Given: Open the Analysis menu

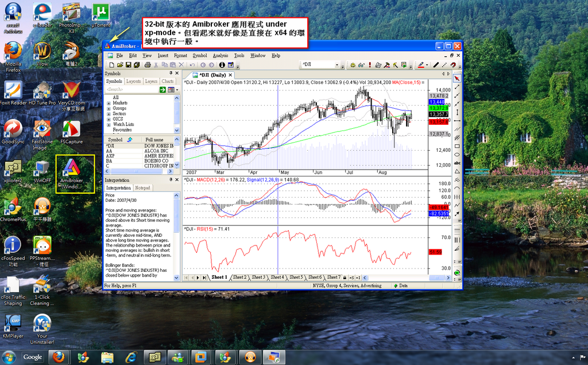Looking at the screenshot, I should pos(220,55).
